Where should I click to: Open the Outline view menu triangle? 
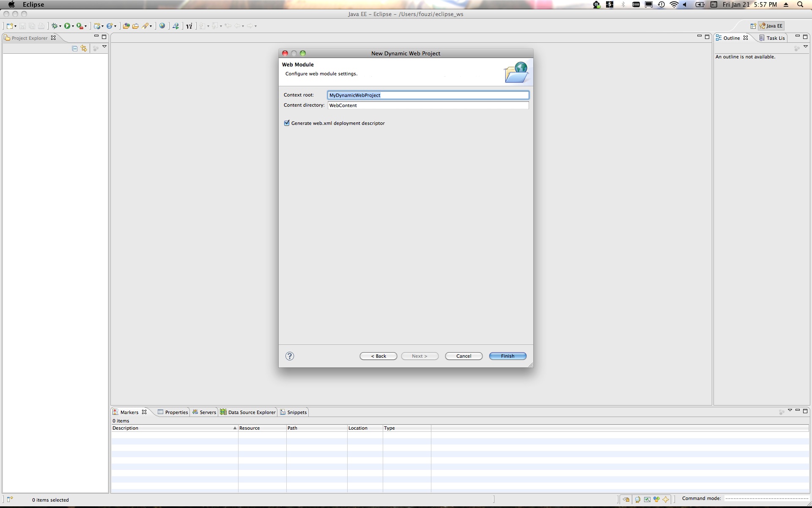tap(806, 47)
